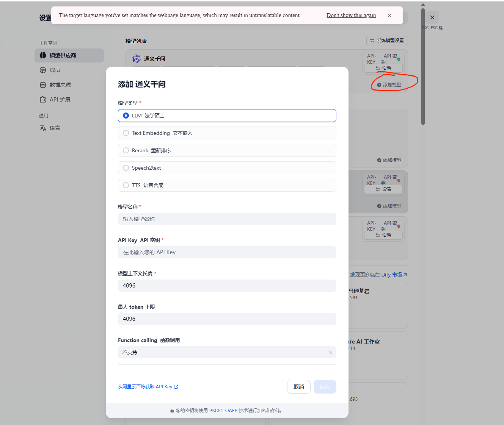Click the external link icon beside API Key link
The height and width of the screenshot is (425, 504).
(x=176, y=387)
